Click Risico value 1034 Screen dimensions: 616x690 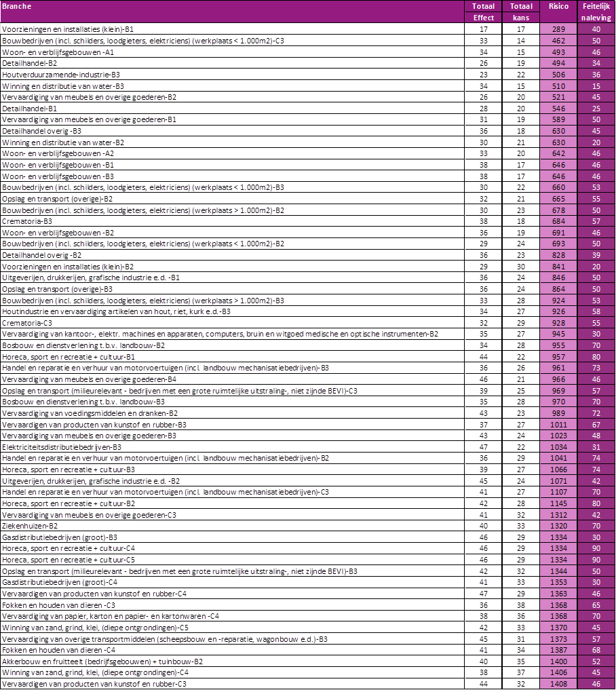point(558,446)
